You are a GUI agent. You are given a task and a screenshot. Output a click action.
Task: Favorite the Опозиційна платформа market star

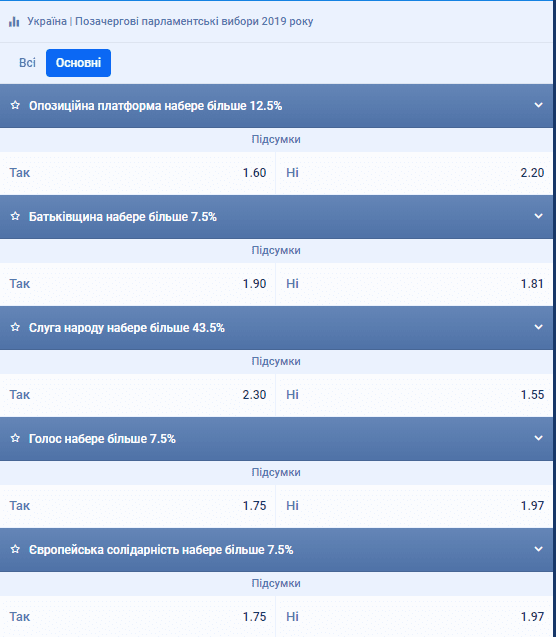tap(15, 105)
